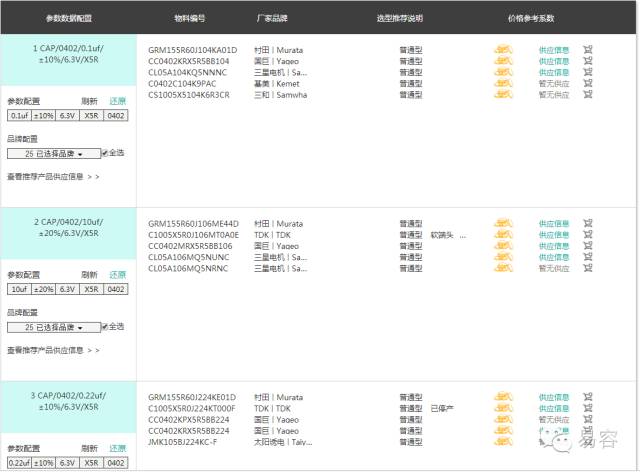Select part number CS1005X5104K6R3CR
Viewport: 640px width, 472px height.
coord(189,95)
